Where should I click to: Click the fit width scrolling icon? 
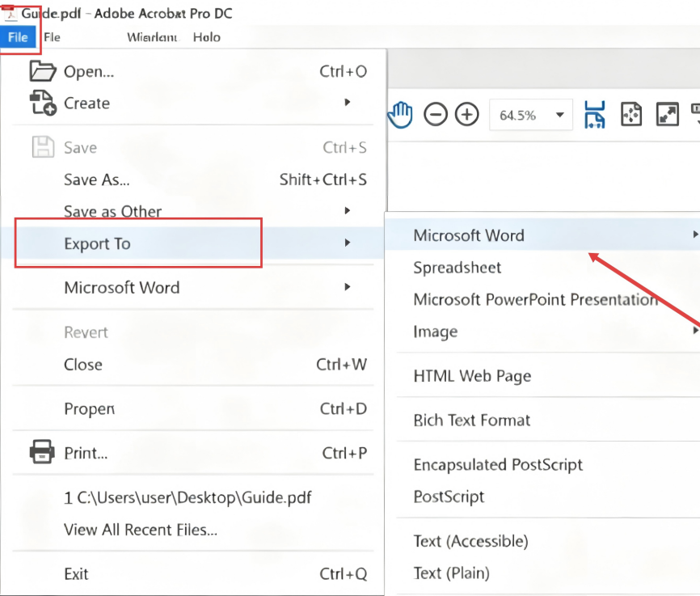(595, 115)
